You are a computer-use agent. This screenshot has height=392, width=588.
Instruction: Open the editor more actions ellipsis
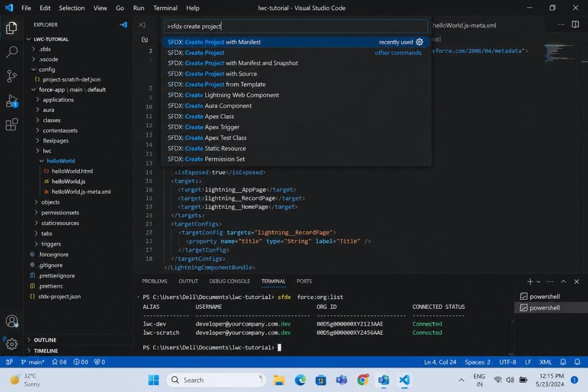(x=561, y=24)
